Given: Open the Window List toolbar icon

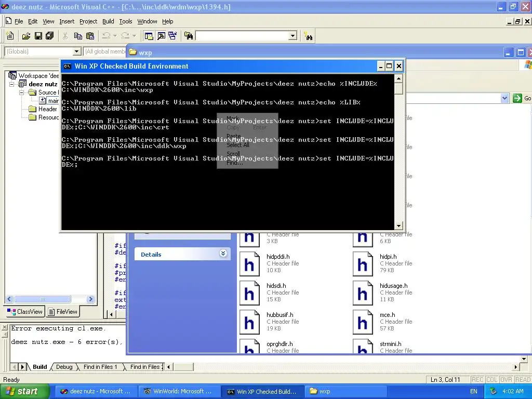Looking at the screenshot, I should click(x=172, y=36).
